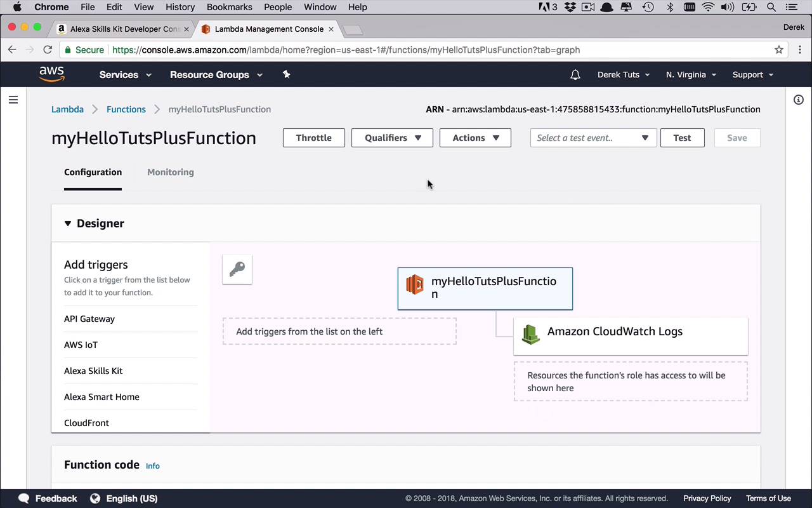Click the Add triggers placeholder box
812x508 pixels.
pyautogui.click(x=339, y=331)
